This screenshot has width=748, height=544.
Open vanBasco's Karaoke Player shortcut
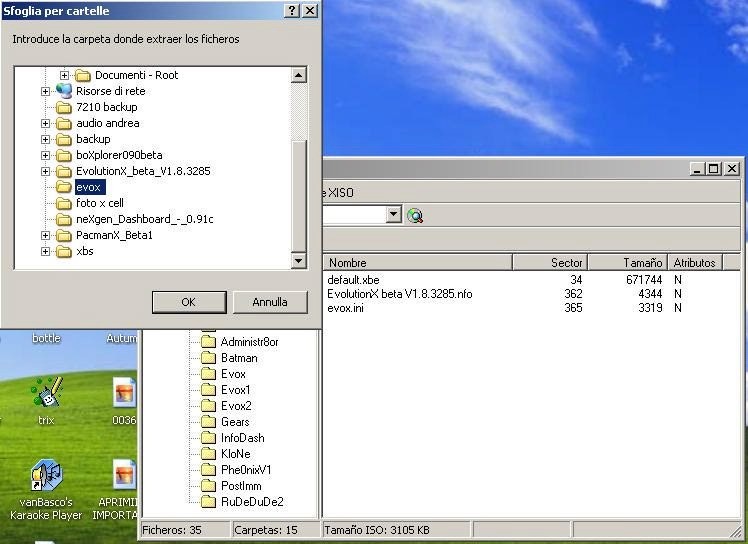(46, 476)
